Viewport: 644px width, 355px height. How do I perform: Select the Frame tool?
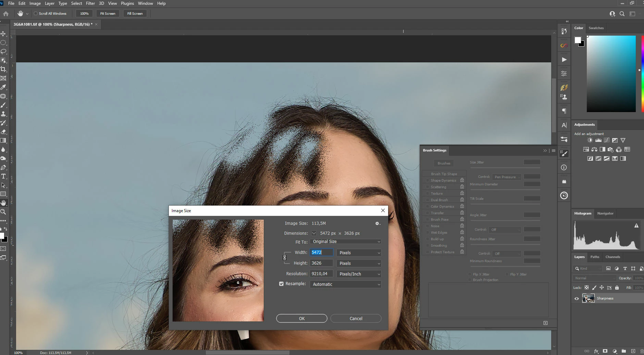pyautogui.click(x=3, y=78)
